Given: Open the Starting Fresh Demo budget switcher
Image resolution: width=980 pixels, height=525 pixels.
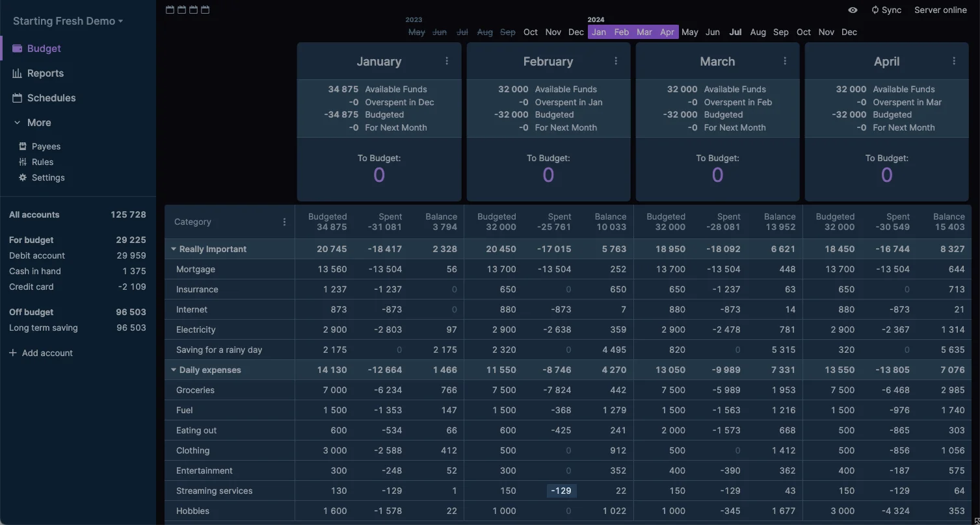Looking at the screenshot, I should pos(66,20).
